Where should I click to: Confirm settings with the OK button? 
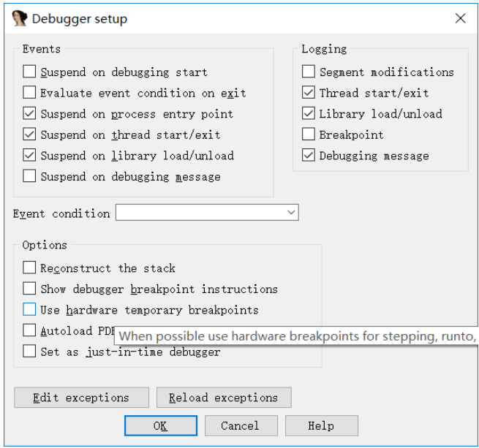[x=160, y=426]
